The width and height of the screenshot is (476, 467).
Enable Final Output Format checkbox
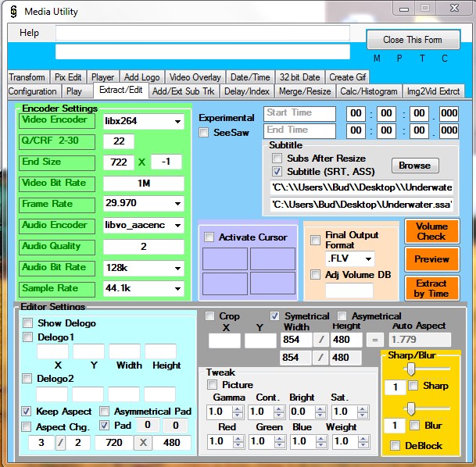315,240
